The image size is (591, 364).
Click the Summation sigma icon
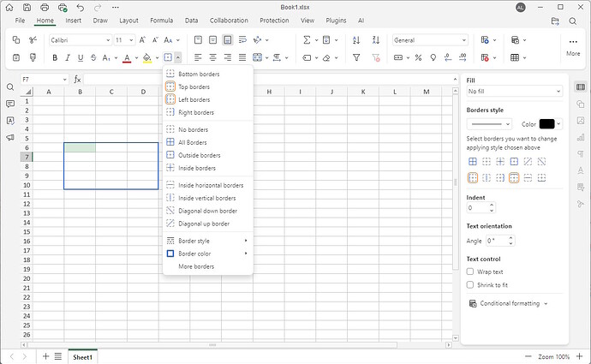click(x=306, y=39)
